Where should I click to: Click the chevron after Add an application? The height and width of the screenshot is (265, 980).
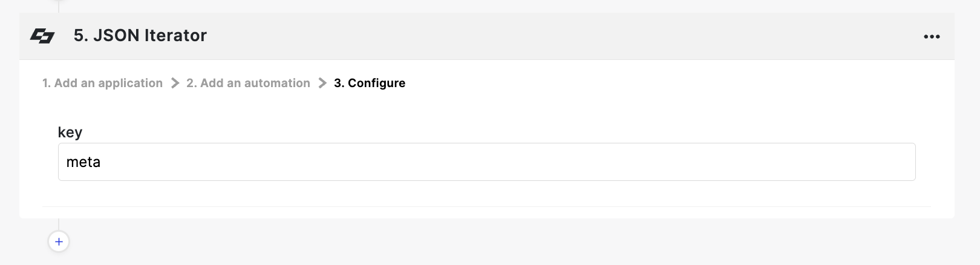pos(175,83)
